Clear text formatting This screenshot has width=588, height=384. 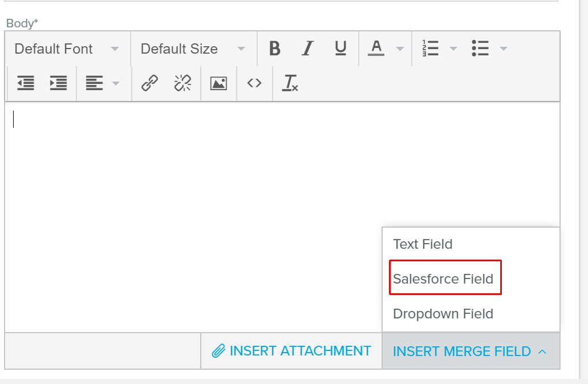click(290, 83)
